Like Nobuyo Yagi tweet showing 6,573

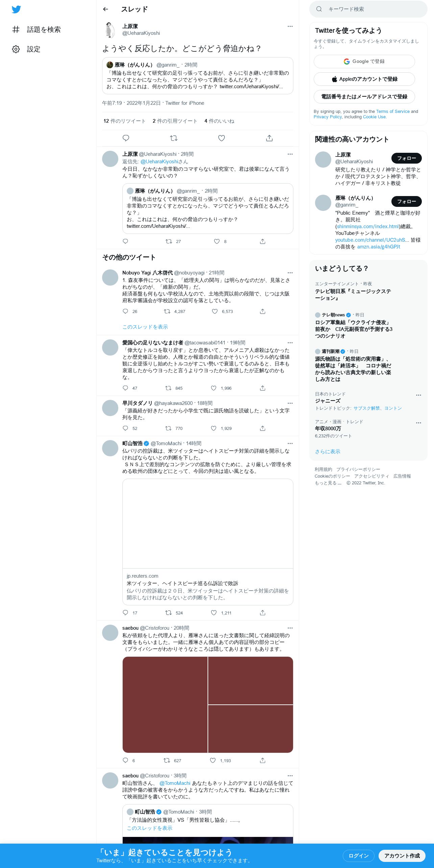click(x=215, y=311)
